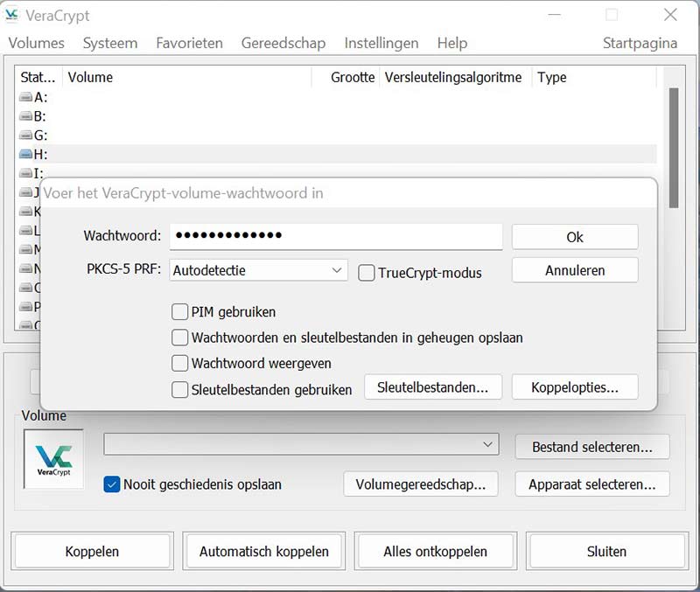Enable Wachtwoorden en sleutelbestanden in geheugen opslaan
This screenshot has height=592, width=700.
pos(179,338)
